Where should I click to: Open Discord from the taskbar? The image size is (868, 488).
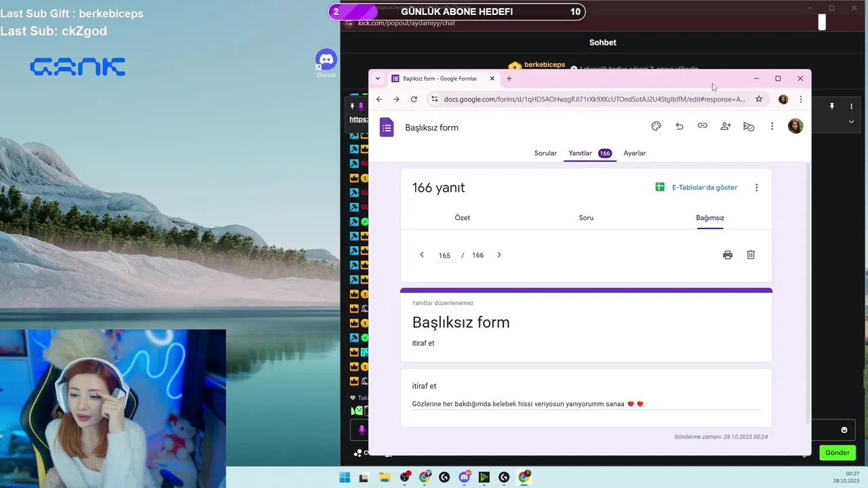[465, 477]
